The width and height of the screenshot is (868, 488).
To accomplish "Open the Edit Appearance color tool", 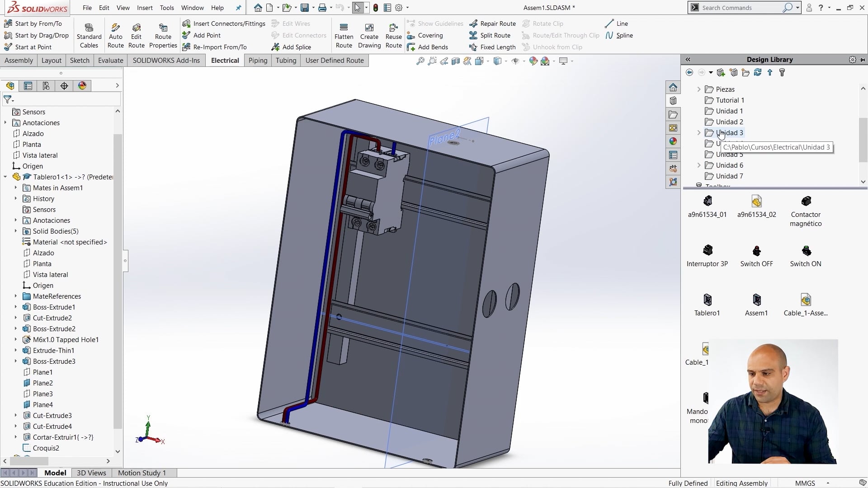I will 533,61.
